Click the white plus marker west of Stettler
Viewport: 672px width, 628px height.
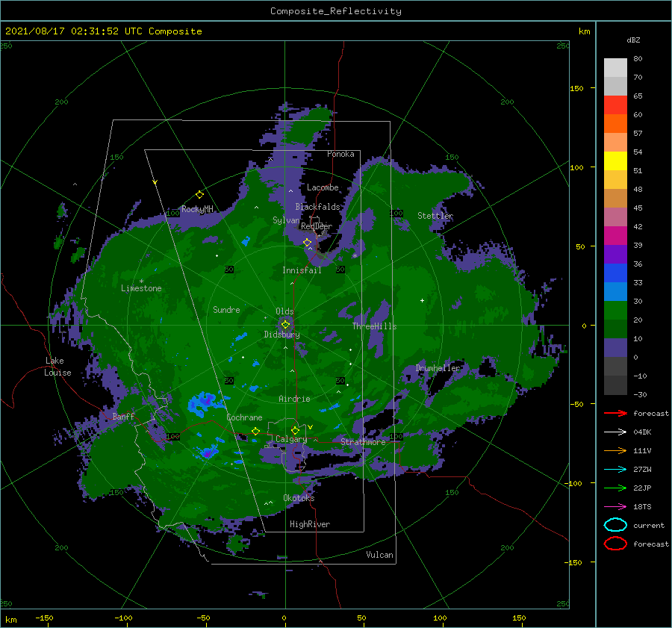[x=422, y=300]
